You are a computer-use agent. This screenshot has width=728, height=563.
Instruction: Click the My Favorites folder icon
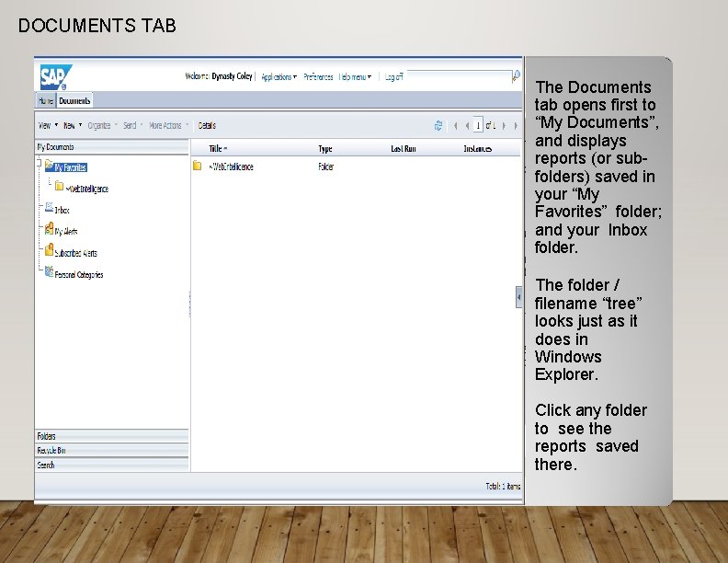(49, 165)
